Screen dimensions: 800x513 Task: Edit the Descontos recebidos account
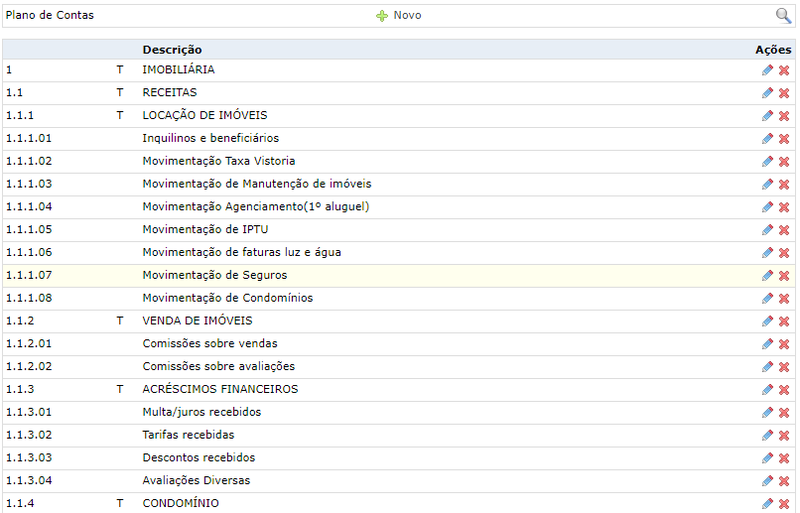(x=767, y=458)
